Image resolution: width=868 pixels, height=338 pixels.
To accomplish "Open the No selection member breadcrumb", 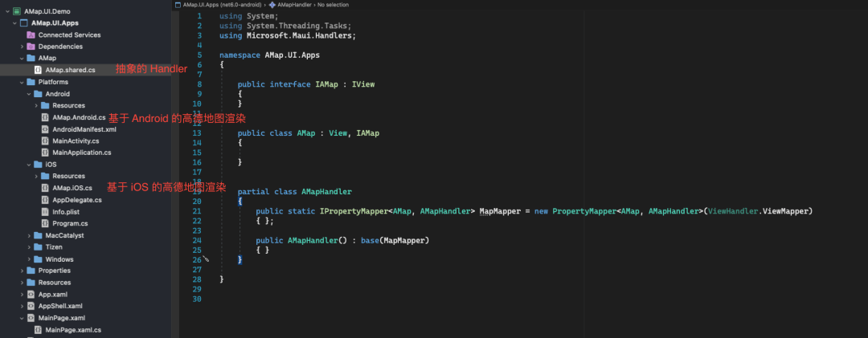I will [333, 5].
